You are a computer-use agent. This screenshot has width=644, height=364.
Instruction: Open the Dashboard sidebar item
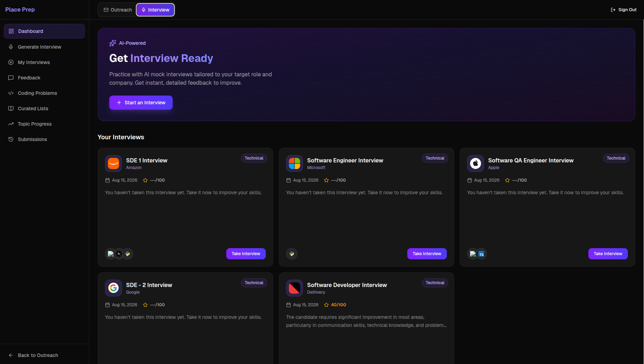44,31
